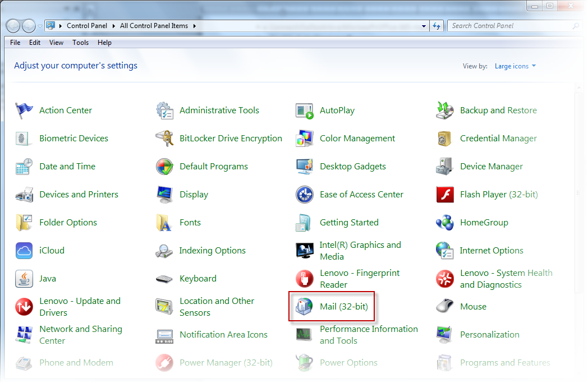Open the Ease of Access Center icon

[305, 195]
